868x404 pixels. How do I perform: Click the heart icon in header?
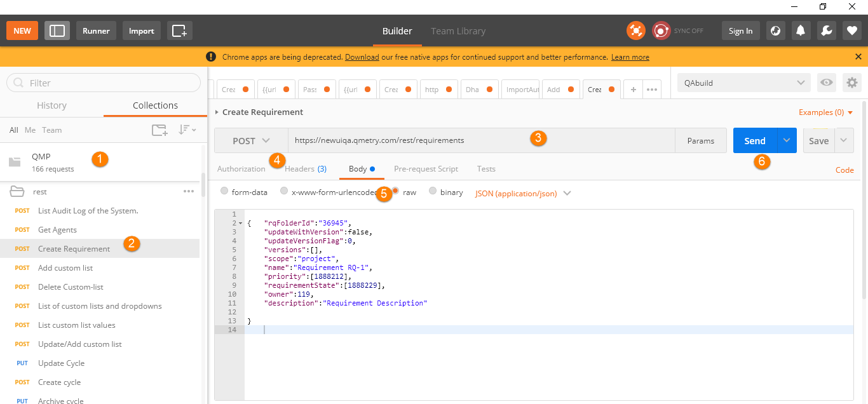point(852,30)
